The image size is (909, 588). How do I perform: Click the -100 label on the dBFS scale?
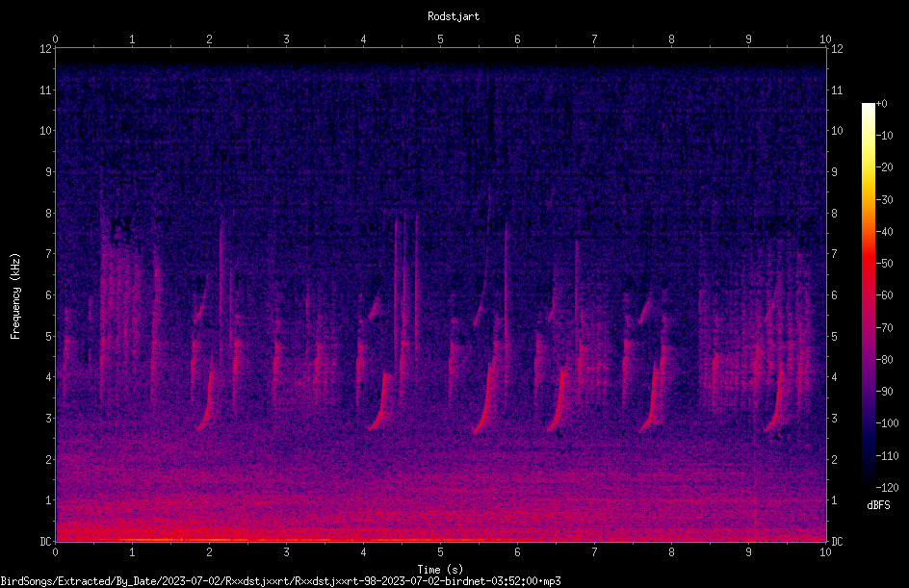pyautogui.click(x=887, y=422)
